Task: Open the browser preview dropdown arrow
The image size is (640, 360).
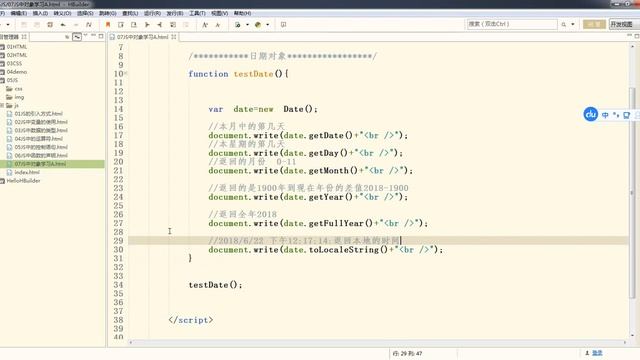Action: [x=268, y=24]
